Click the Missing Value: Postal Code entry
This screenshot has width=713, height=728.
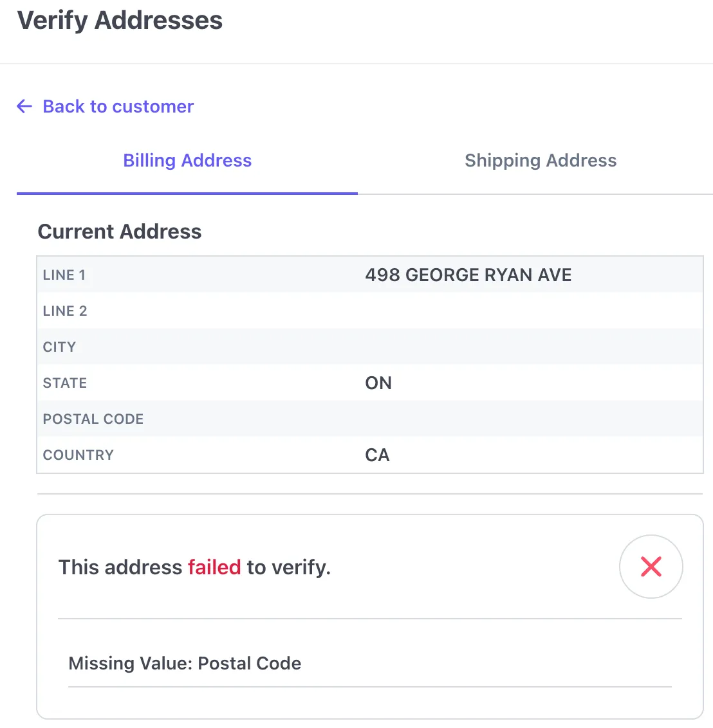(185, 663)
